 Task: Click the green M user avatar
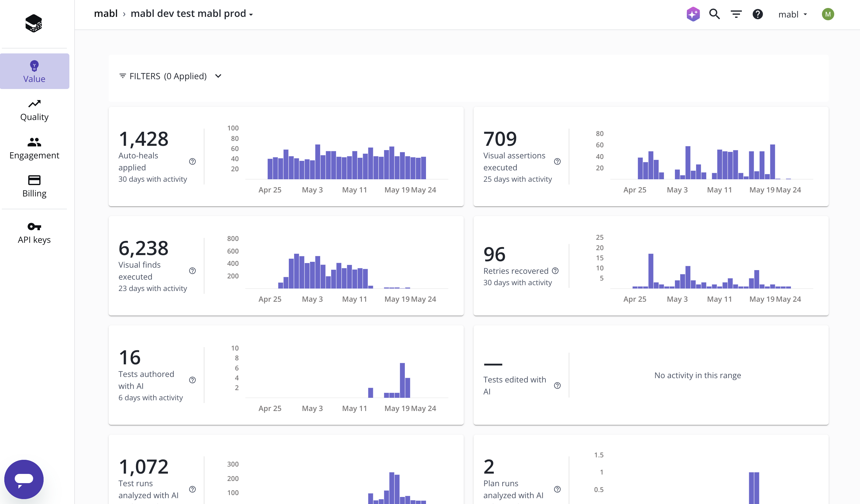[827, 14]
